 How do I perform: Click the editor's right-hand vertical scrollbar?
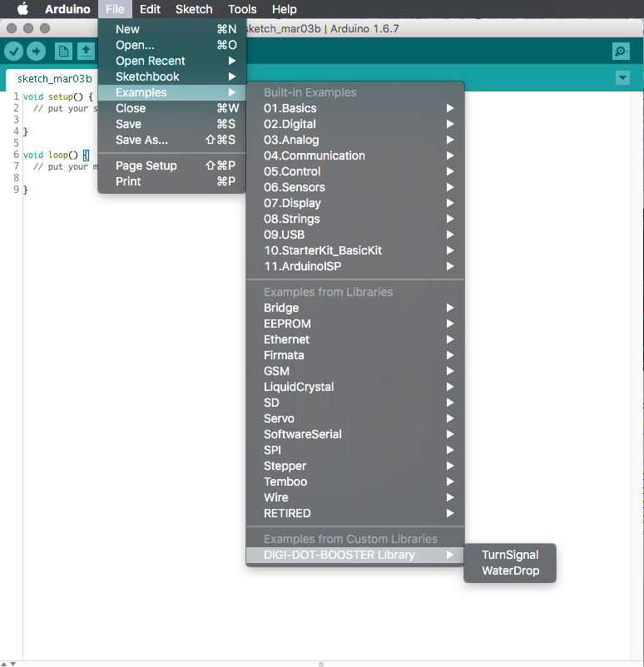coord(637,376)
